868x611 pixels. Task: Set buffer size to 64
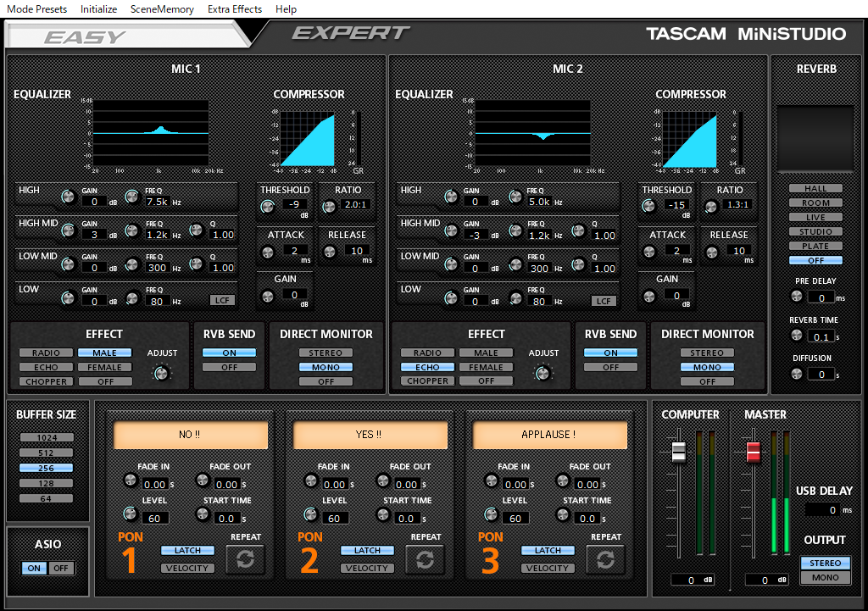pyautogui.click(x=47, y=498)
